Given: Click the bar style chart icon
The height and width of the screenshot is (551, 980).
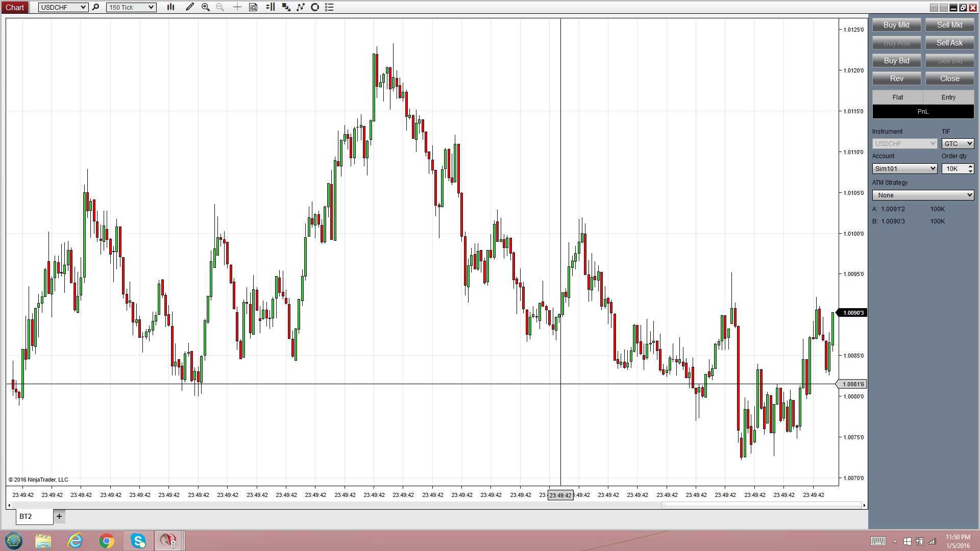Looking at the screenshot, I should tap(170, 7).
